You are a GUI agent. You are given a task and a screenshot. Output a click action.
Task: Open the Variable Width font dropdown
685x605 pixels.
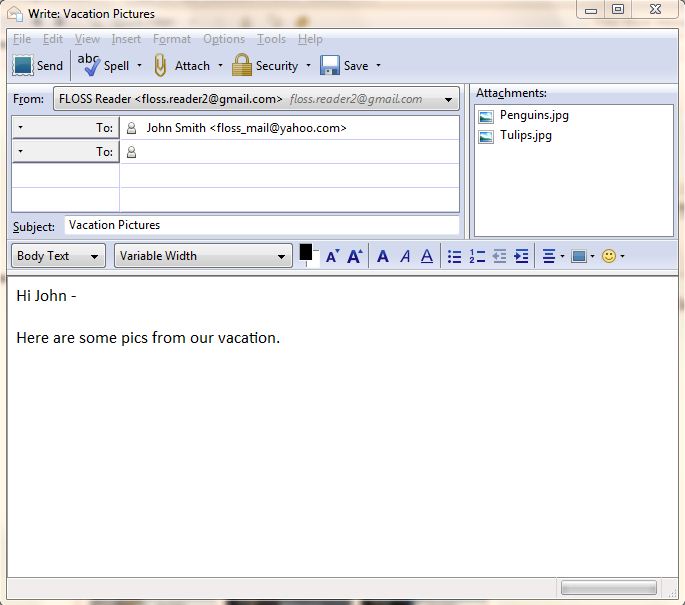[x=203, y=256]
